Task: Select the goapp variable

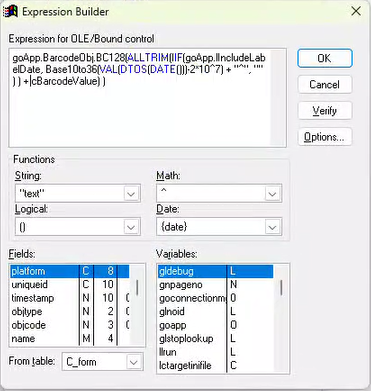Action: click(x=215, y=325)
